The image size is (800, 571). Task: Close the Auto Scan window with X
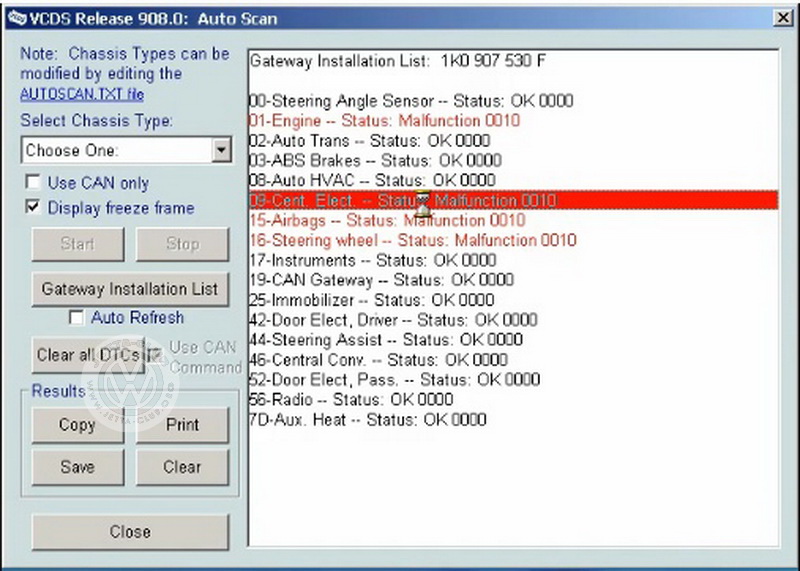click(x=783, y=18)
